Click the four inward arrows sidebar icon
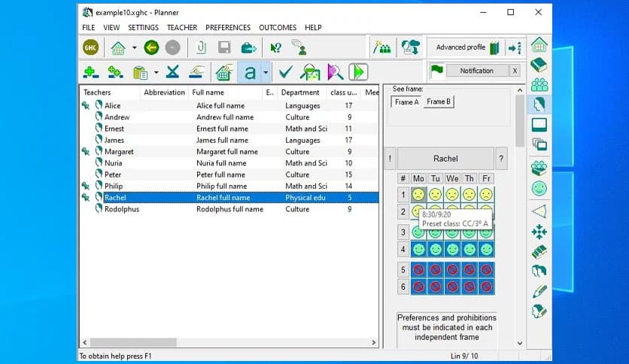 (x=539, y=232)
